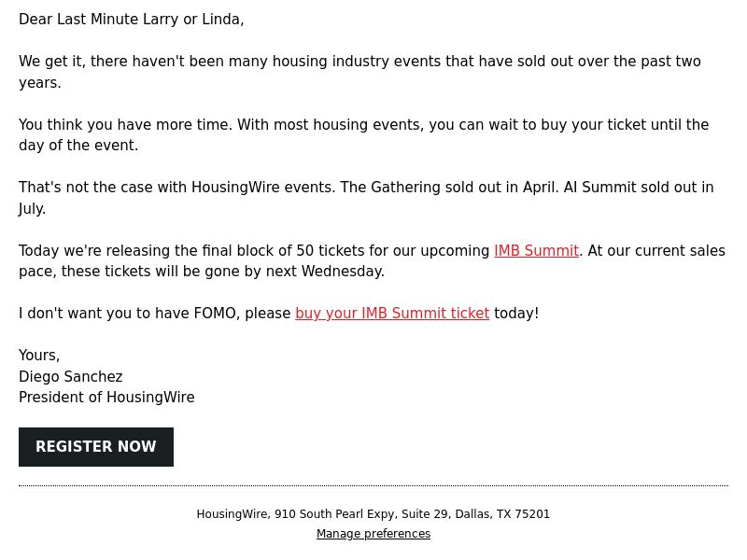Open the Manage preferences link
The height and width of the screenshot is (560, 747).
tap(373, 534)
